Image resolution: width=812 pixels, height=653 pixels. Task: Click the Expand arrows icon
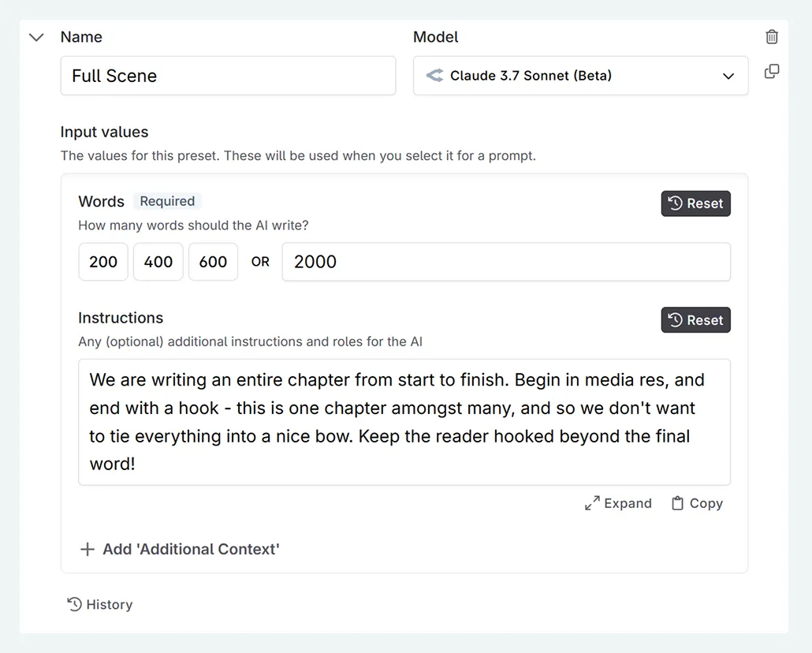click(592, 503)
